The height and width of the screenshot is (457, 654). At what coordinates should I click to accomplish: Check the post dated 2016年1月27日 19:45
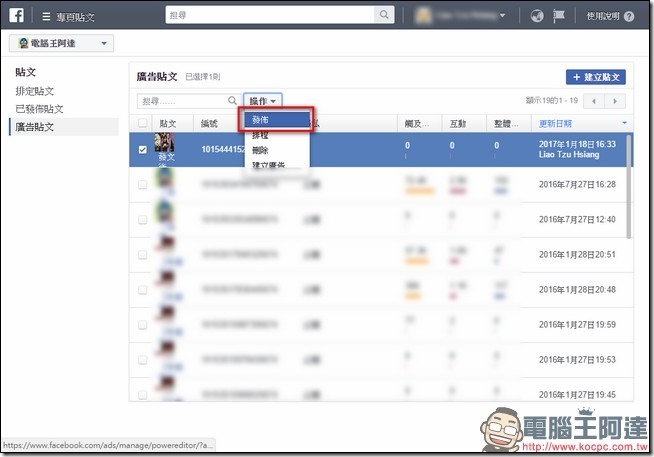[x=143, y=394]
